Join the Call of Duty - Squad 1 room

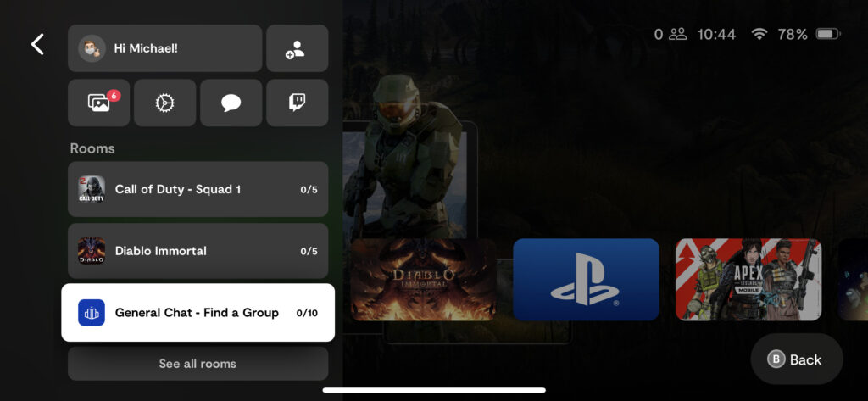click(x=198, y=189)
